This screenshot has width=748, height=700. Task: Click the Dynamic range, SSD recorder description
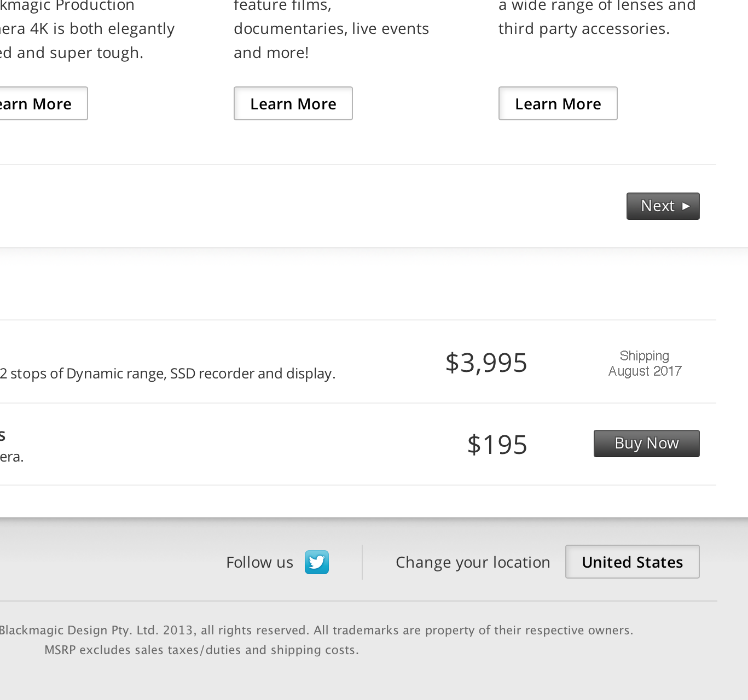point(167,374)
